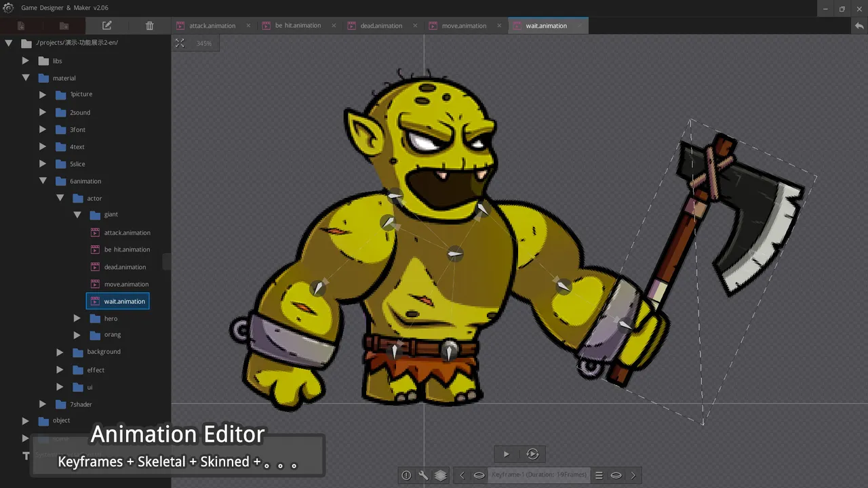868x488 pixels.
Task: Expand the ui folder arrow
Action: [x=60, y=387]
